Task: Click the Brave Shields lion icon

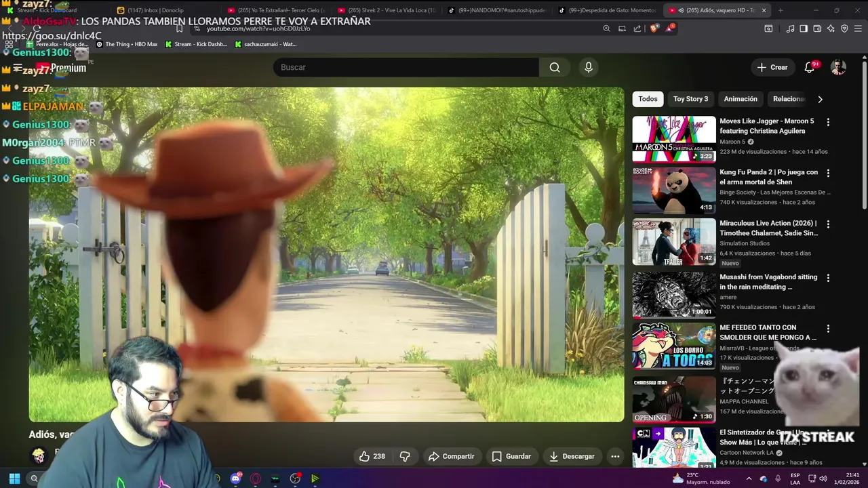Action: [654, 28]
